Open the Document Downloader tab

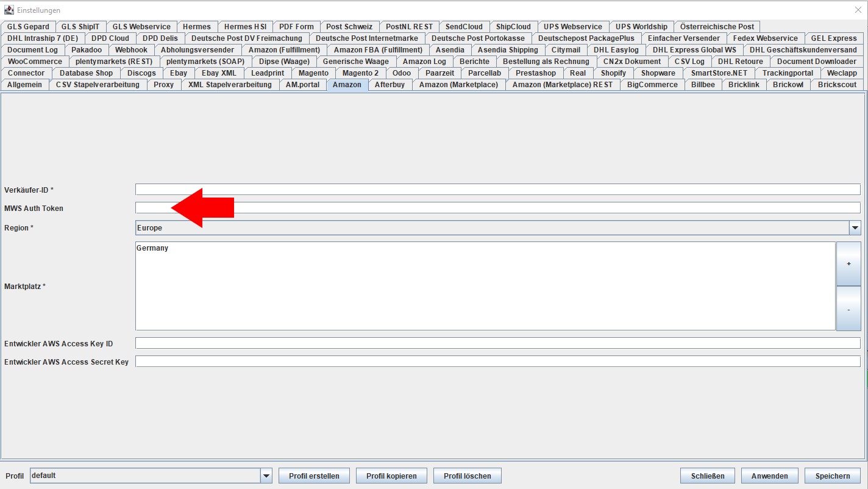point(817,61)
